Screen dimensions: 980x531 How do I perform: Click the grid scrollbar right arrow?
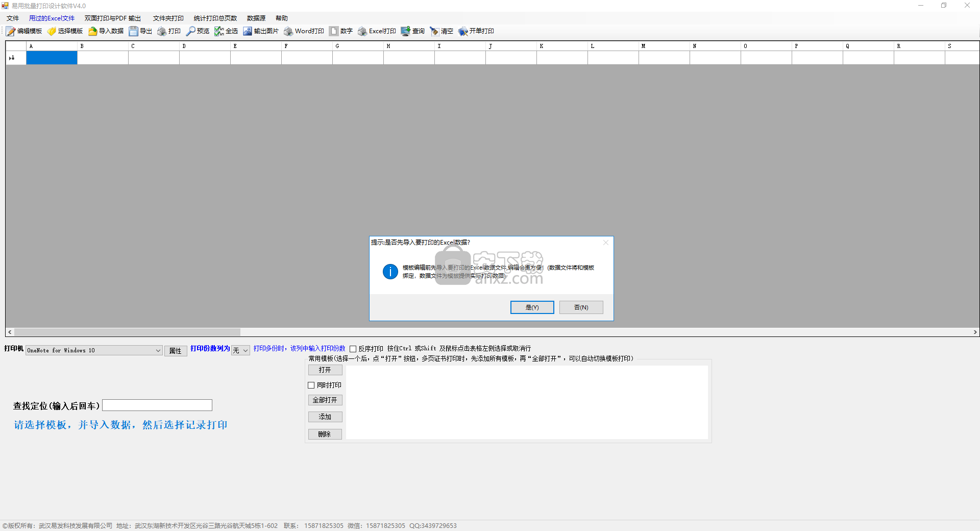pyautogui.click(x=975, y=332)
